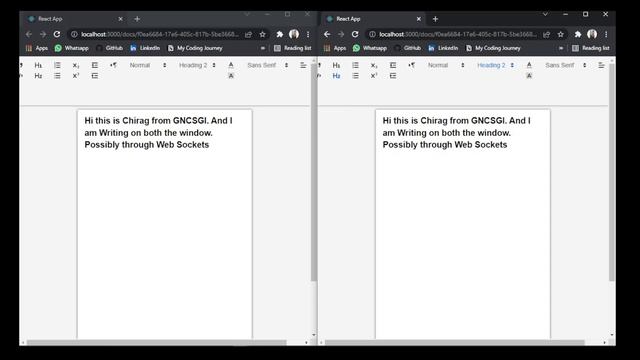Open Normal size dropdown in left window
The height and width of the screenshot is (360, 640).
click(148, 65)
